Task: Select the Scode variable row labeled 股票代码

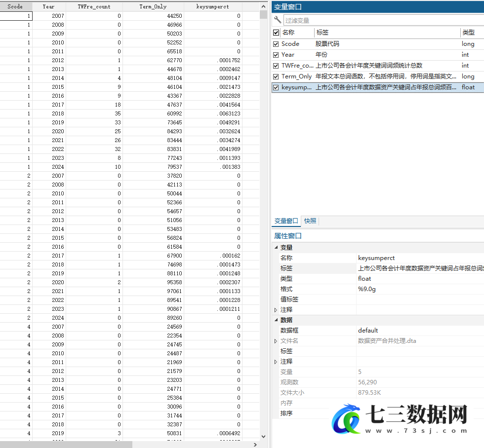Action: click(377, 44)
